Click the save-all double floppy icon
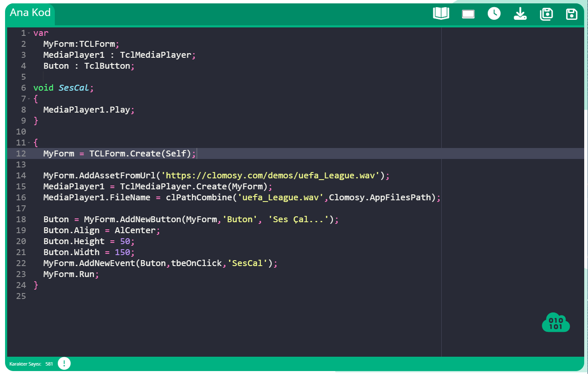588x374 pixels. (x=546, y=14)
